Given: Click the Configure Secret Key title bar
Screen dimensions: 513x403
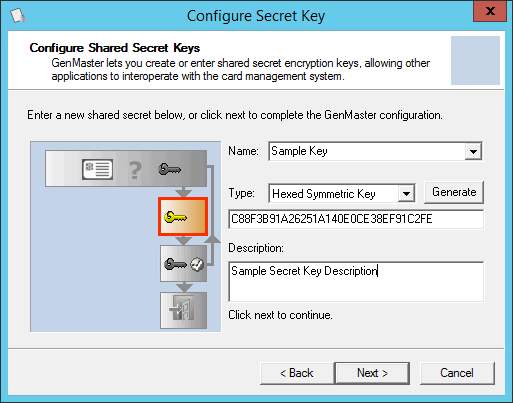Looking at the screenshot, I should [x=256, y=16].
